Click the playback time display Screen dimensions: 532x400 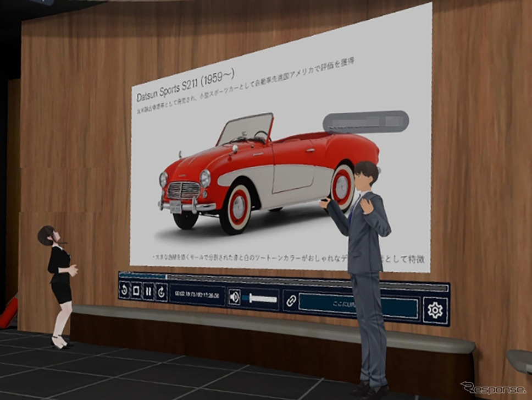pos(197,295)
